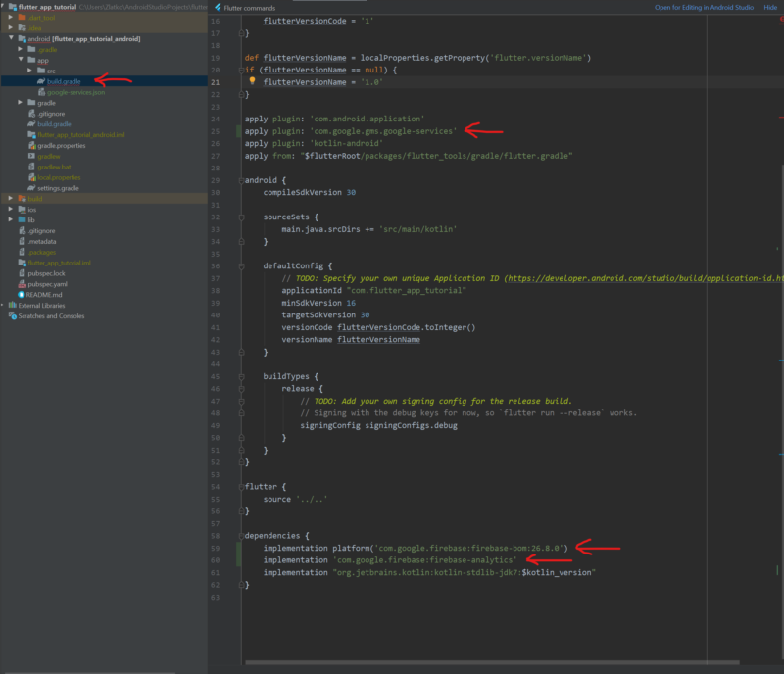Screen dimensions: 784x674
Task: Click the red error indicator at editor top-right
Action: click(x=781, y=20)
